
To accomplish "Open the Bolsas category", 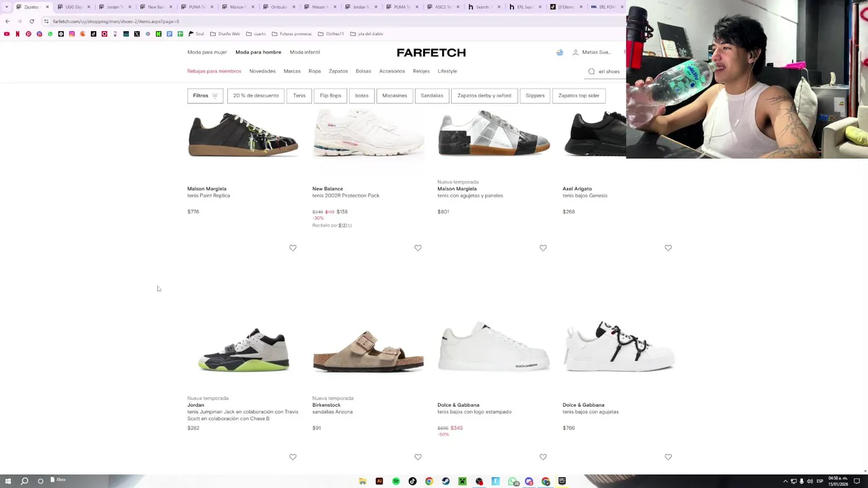I will (x=363, y=71).
